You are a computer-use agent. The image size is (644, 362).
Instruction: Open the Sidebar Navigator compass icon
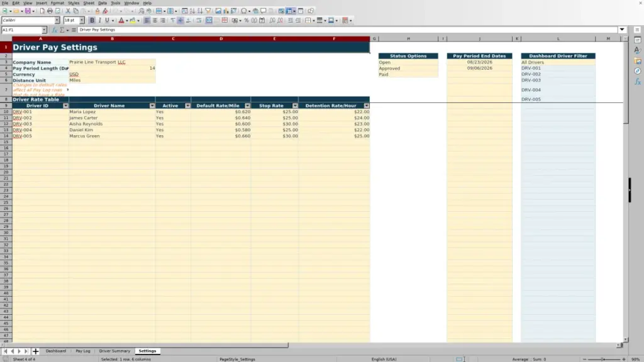(638, 71)
